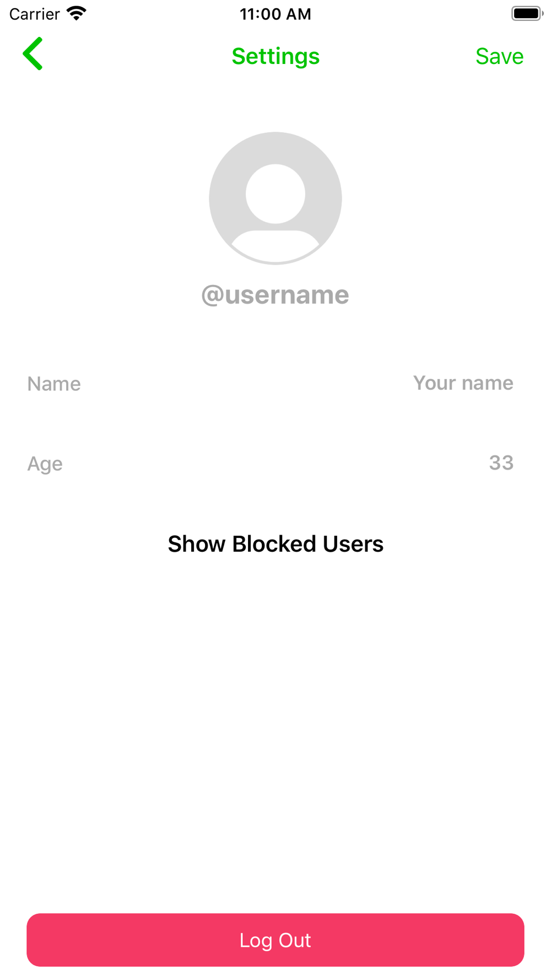Tap the Age row label
The image size is (551, 980).
45,464
